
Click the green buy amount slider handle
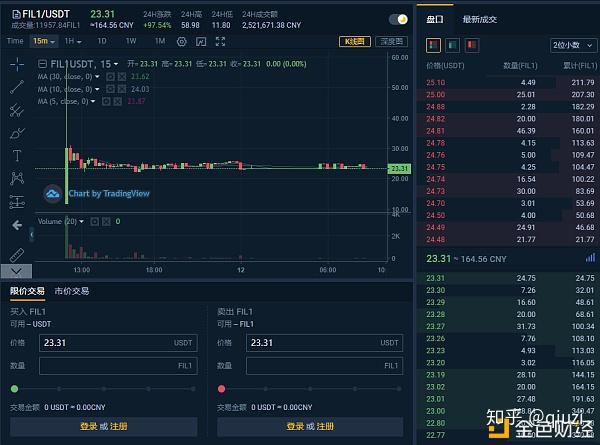15,389
